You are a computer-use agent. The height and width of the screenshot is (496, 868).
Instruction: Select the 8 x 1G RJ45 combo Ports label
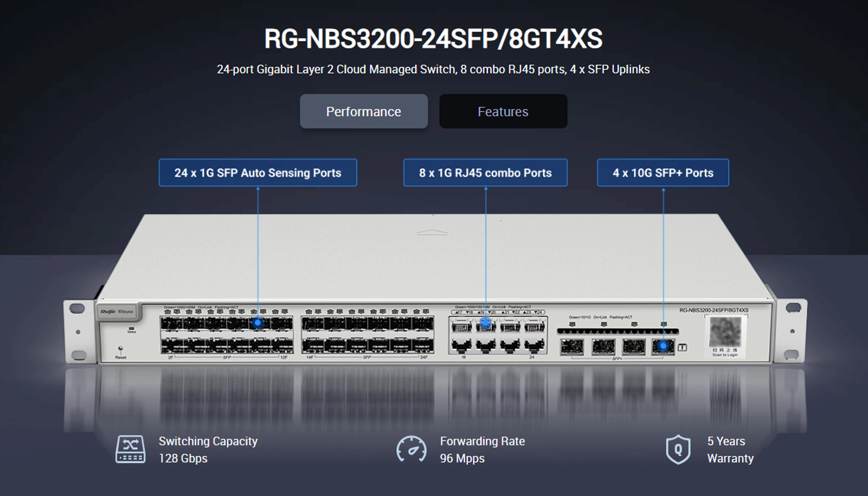tap(485, 173)
